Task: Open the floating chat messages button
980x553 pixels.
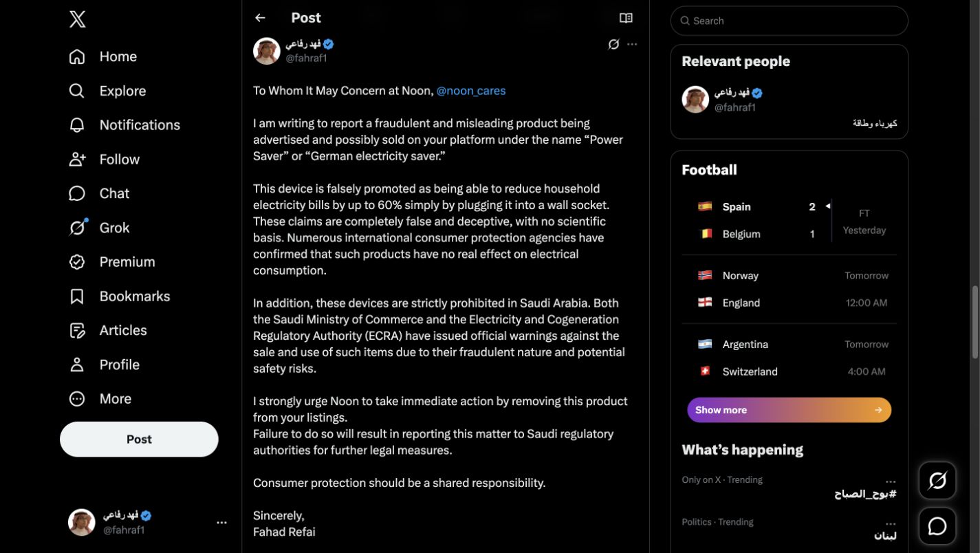Action: point(937,526)
